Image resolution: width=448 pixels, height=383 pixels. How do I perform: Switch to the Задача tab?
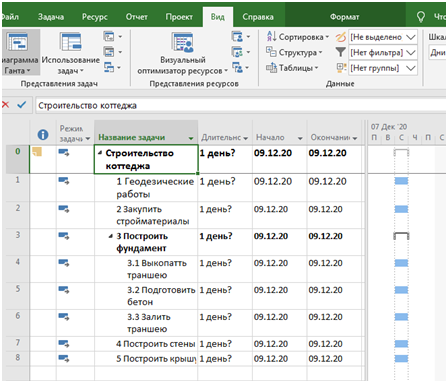pyautogui.click(x=51, y=17)
